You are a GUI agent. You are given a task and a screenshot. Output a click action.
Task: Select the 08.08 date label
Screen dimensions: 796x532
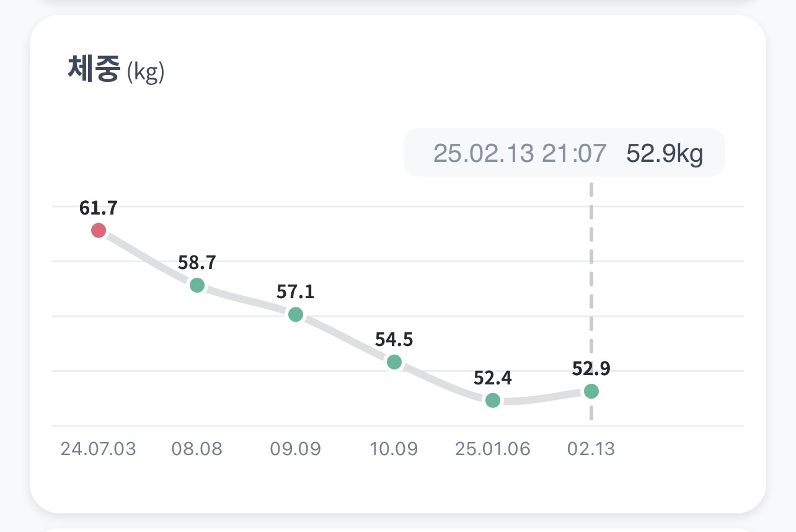pos(197,449)
